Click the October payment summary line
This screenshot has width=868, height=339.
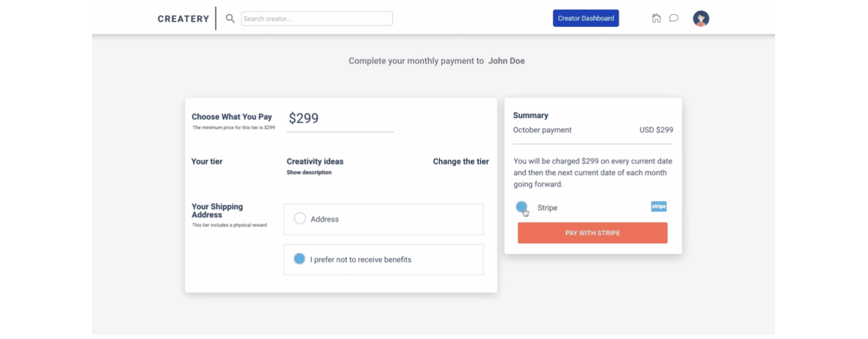pyautogui.click(x=542, y=130)
